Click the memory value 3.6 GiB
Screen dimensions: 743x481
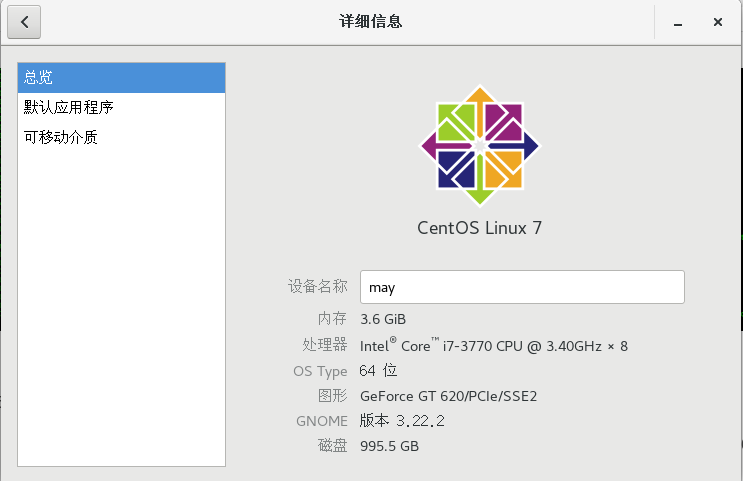[x=383, y=319]
